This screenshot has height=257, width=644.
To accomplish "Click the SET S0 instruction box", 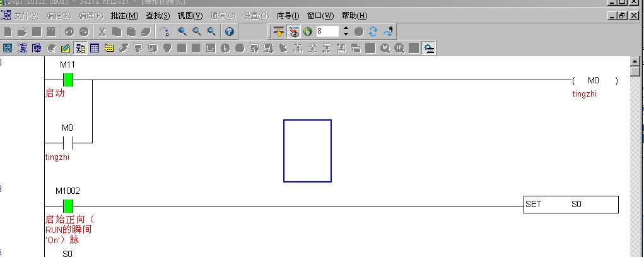I will (570, 205).
